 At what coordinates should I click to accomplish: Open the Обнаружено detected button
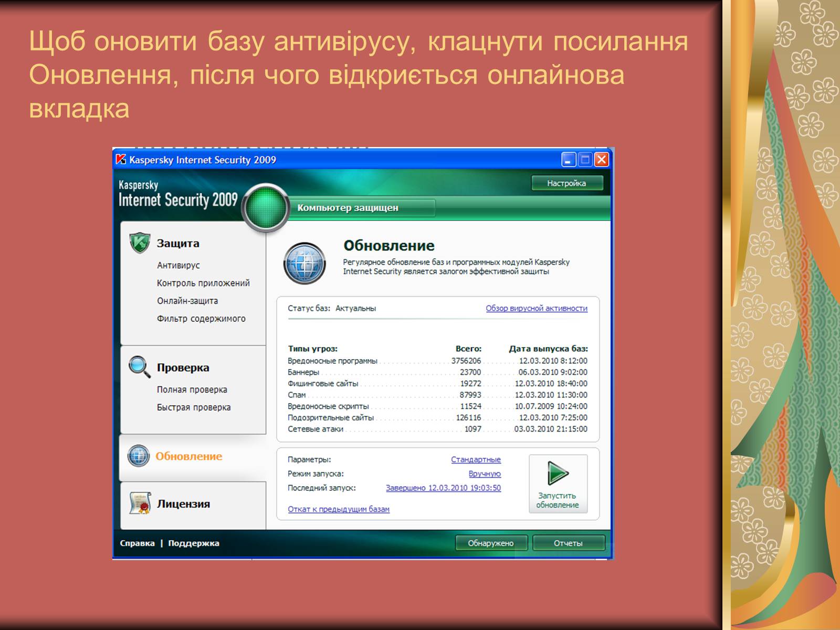click(x=490, y=543)
